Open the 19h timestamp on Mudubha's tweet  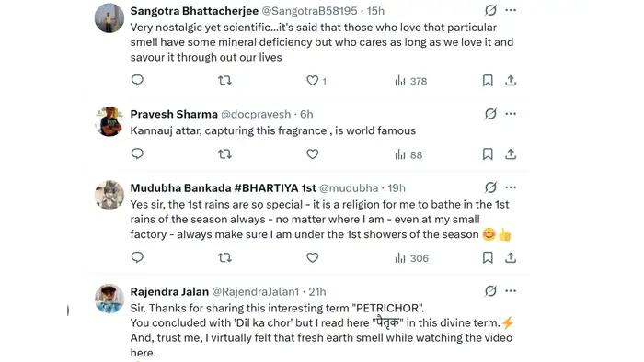point(397,187)
